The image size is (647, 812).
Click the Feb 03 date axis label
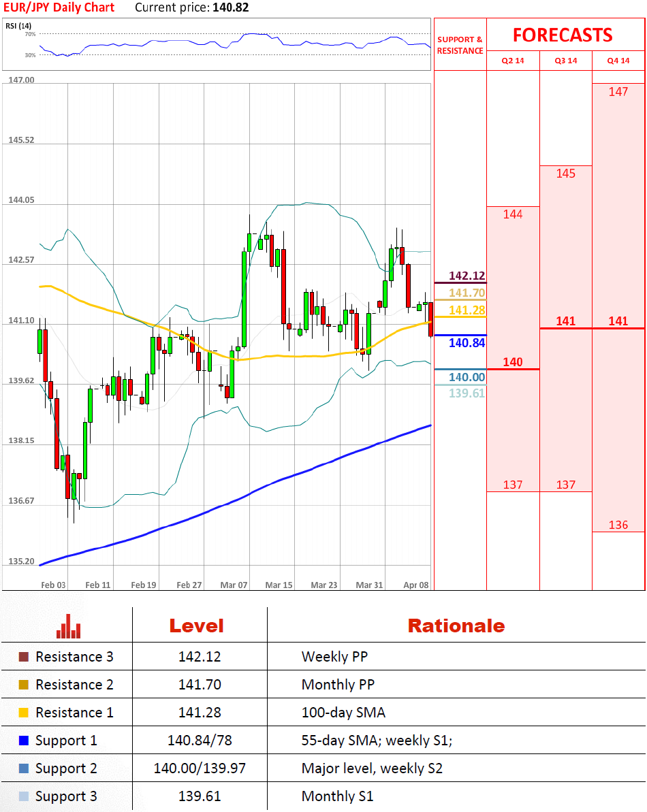[x=53, y=585]
